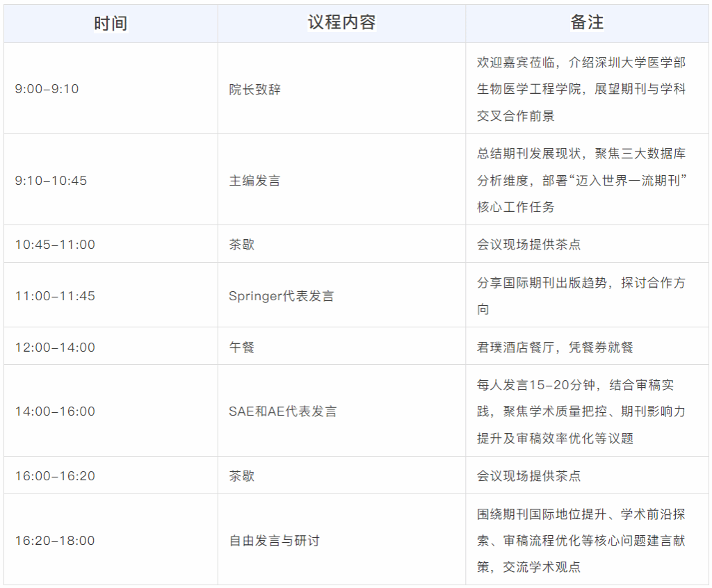The image size is (712, 588).
Task: Select the 君璞酒店餐厅 lunch note
Action: [555, 348]
